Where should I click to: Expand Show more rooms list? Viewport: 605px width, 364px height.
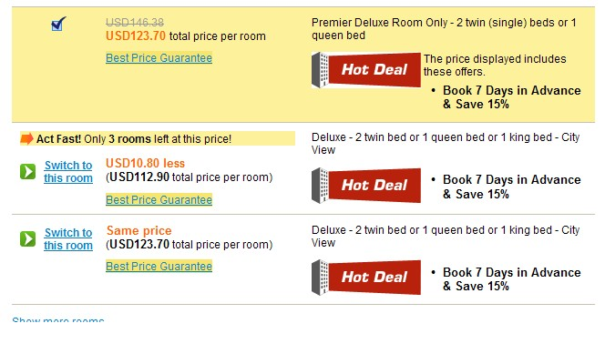[58, 319]
